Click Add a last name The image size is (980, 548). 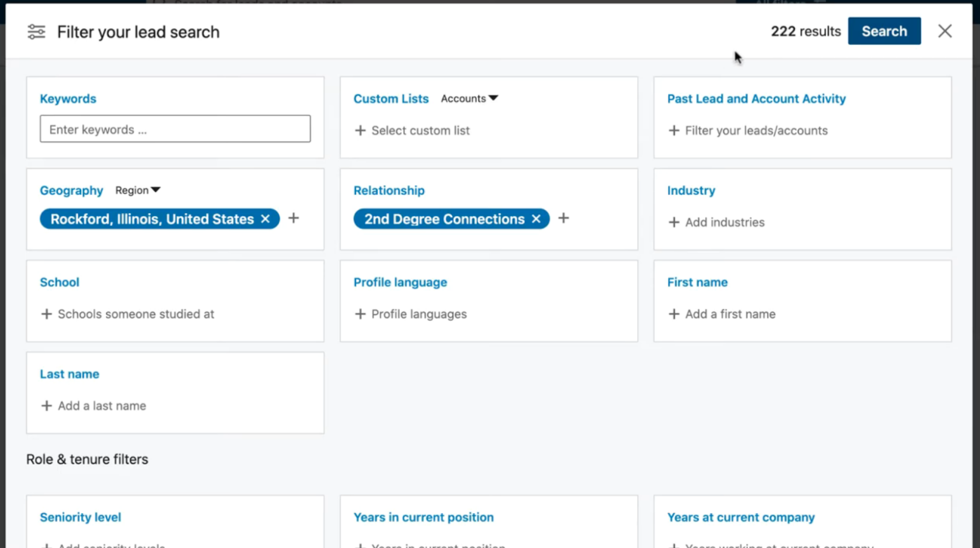coord(102,406)
